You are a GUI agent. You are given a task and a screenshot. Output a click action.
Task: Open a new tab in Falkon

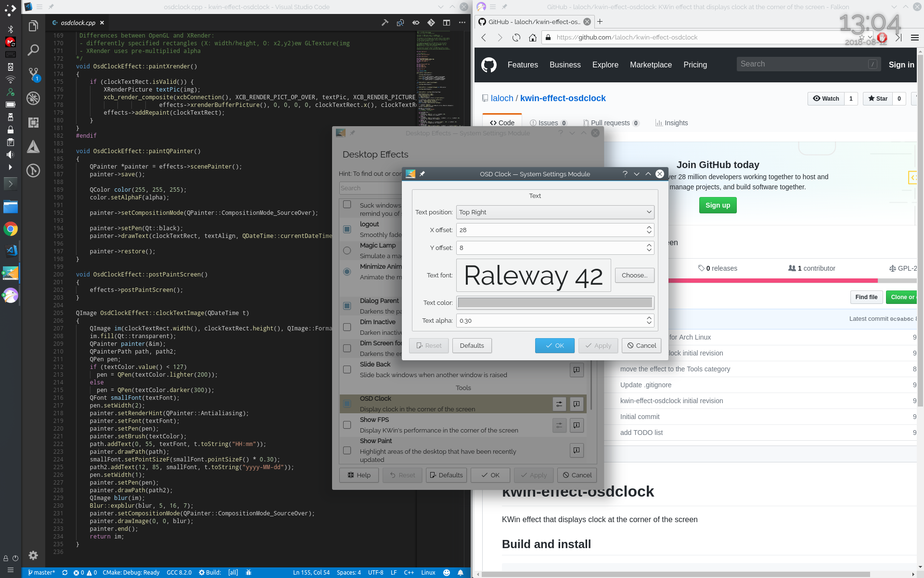[600, 22]
